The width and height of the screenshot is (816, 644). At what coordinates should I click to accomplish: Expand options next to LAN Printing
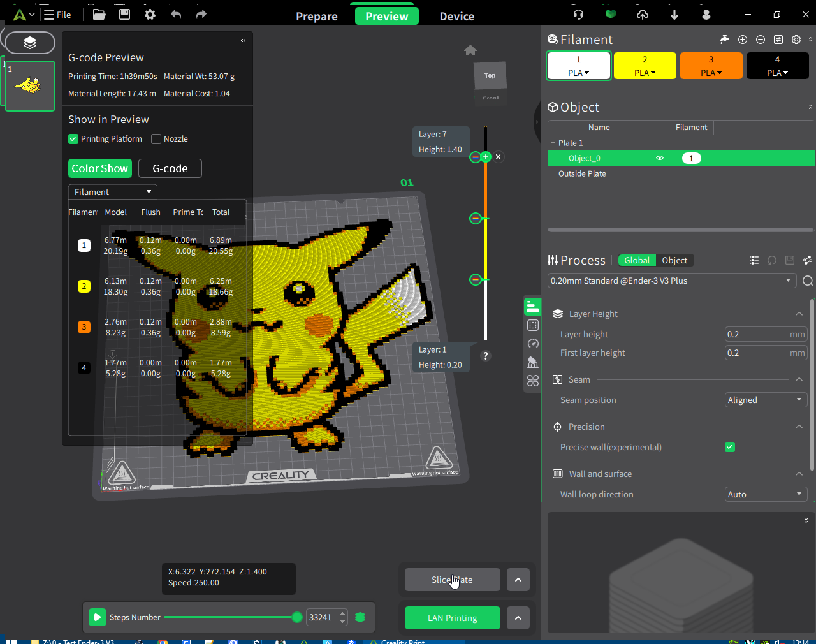[x=518, y=618]
